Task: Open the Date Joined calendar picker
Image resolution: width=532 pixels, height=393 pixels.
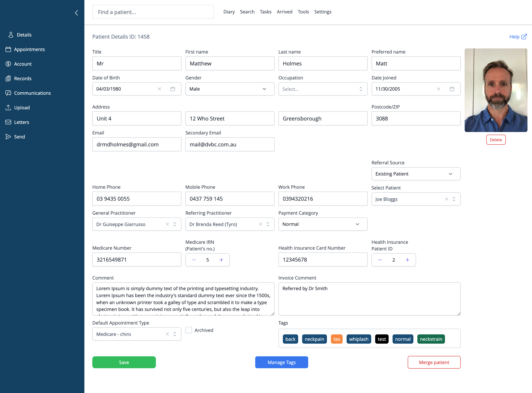Action: [452, 89]
